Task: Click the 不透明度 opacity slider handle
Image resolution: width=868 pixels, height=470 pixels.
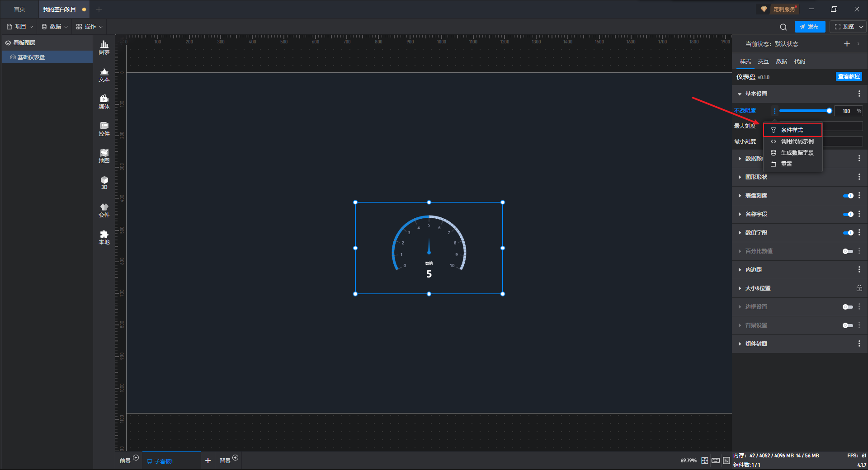Action: 829,111
